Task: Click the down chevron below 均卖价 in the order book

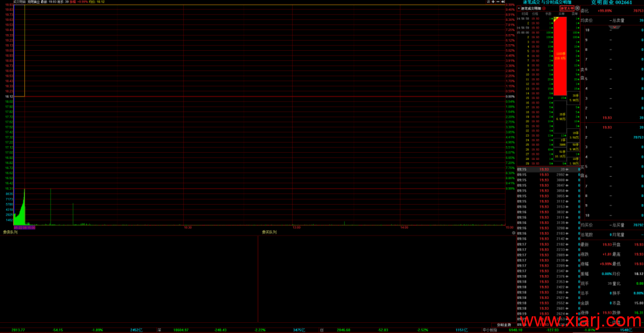Action: 614,27
